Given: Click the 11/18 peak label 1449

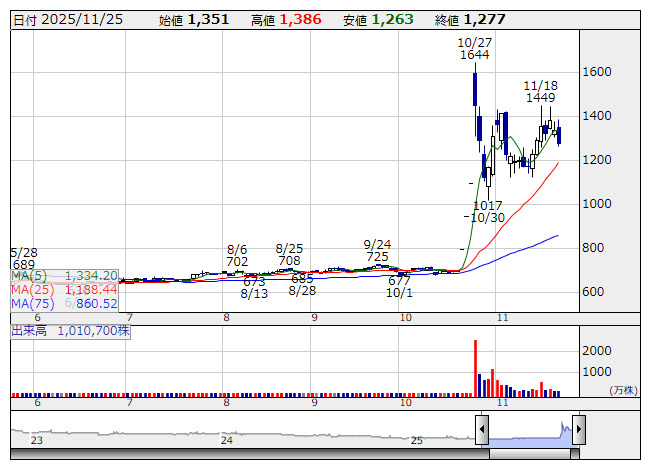Looking at the screenshot, I should point(539,98).
